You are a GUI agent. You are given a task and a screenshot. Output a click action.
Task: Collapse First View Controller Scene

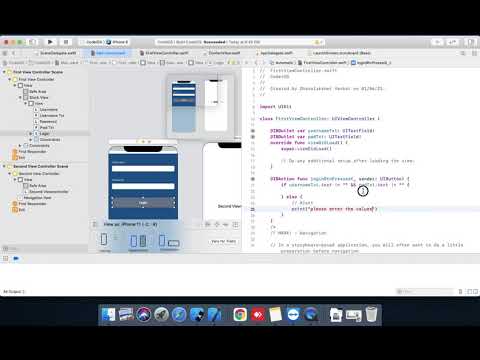pyautogui.click(x=4, y=72)
